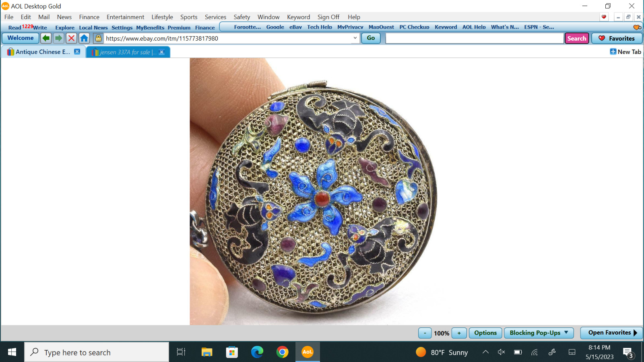Click the Go button
This screenshot has height=362, width=644.
click(370, 38)
